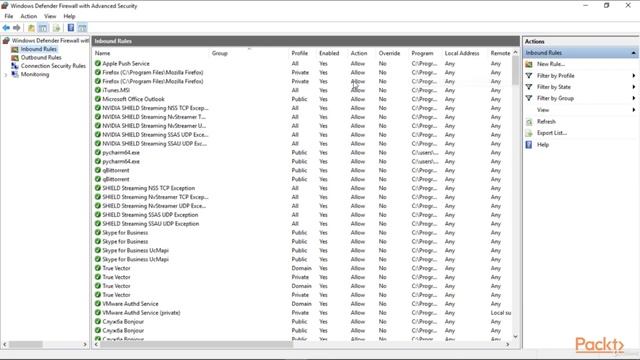
Task: Expand the Monitoring node arrow
Action: (x=6, y=75)
